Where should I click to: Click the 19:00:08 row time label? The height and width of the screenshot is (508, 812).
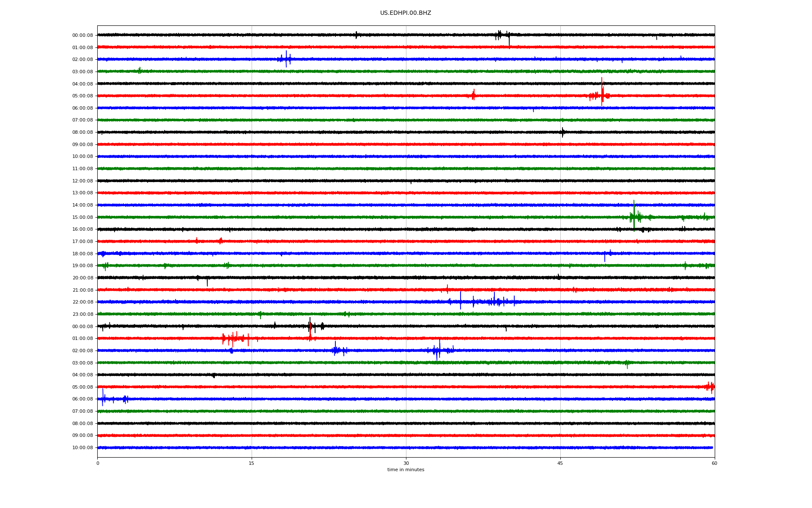[82, 266]
